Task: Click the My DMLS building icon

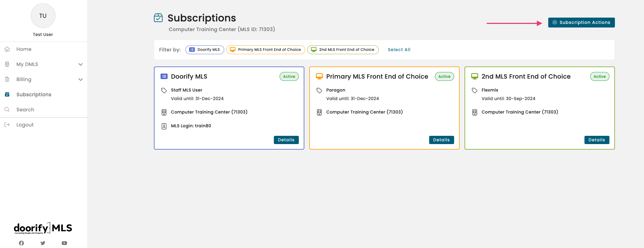Action: [7, 64]
